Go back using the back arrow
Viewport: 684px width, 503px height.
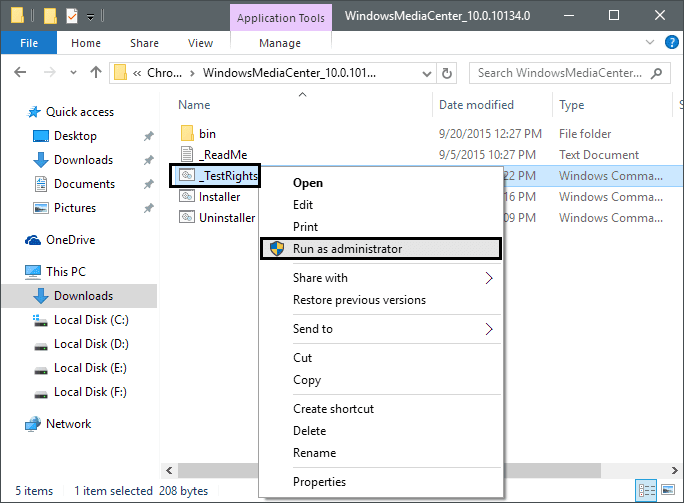pyautogui.click(x=20, y=72)
